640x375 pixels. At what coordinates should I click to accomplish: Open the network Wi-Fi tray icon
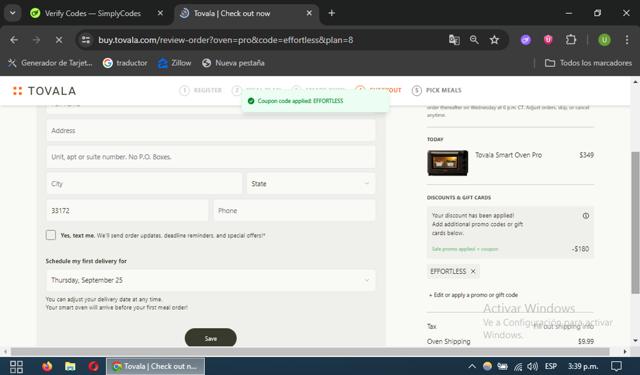tap(518, 366)
